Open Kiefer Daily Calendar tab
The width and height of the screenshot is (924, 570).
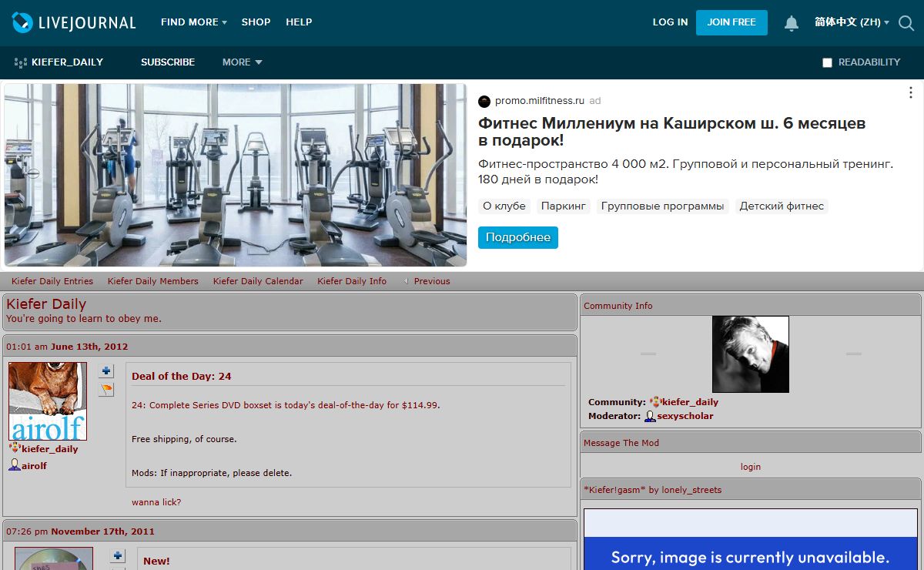point(258,281)
